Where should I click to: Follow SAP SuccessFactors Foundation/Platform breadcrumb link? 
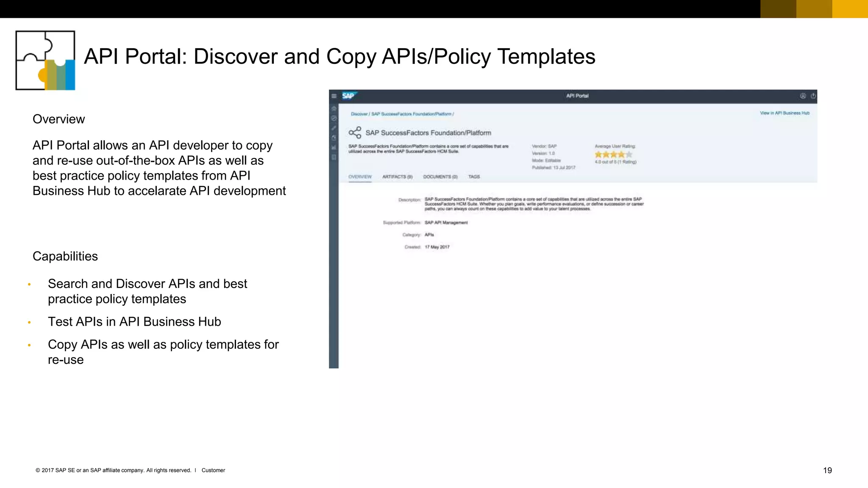(411, 114)
